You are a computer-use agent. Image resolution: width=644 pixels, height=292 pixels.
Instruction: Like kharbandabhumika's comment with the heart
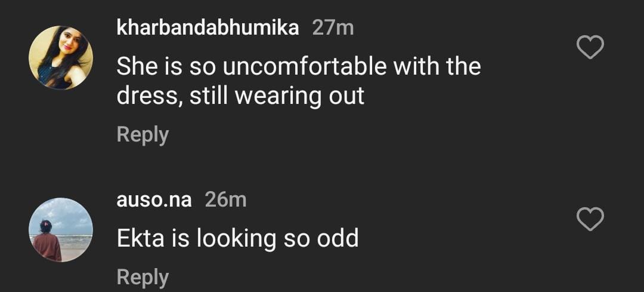590,47
